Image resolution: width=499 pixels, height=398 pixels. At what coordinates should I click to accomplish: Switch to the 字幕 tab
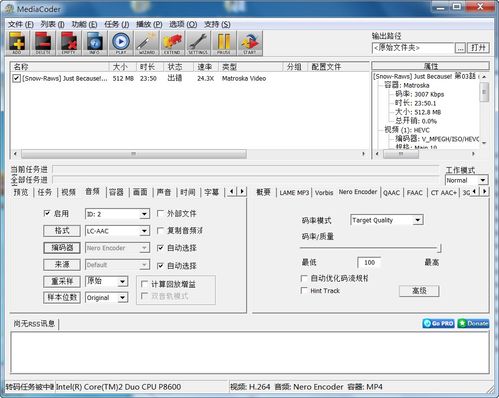coord(212,192)
